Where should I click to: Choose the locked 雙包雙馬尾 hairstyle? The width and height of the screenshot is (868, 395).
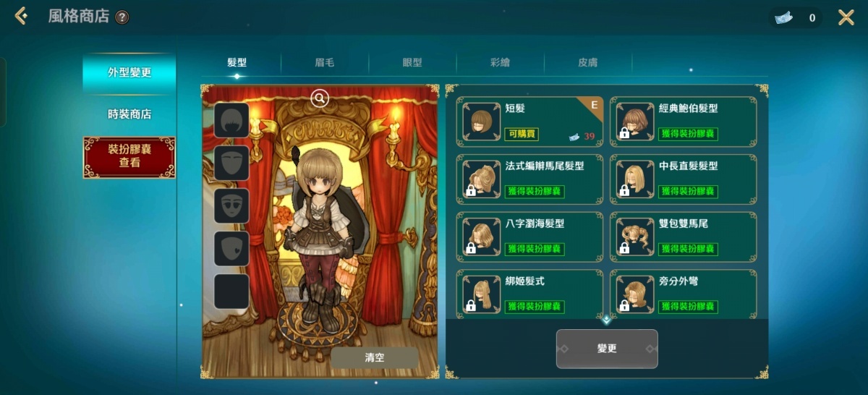(684, 237)
